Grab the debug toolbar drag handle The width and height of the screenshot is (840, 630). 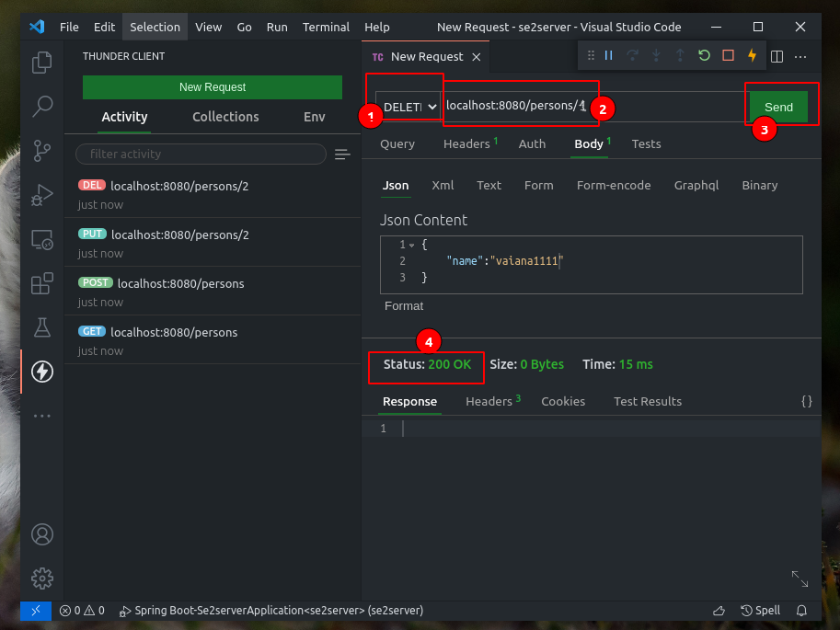tap(591, 55)
